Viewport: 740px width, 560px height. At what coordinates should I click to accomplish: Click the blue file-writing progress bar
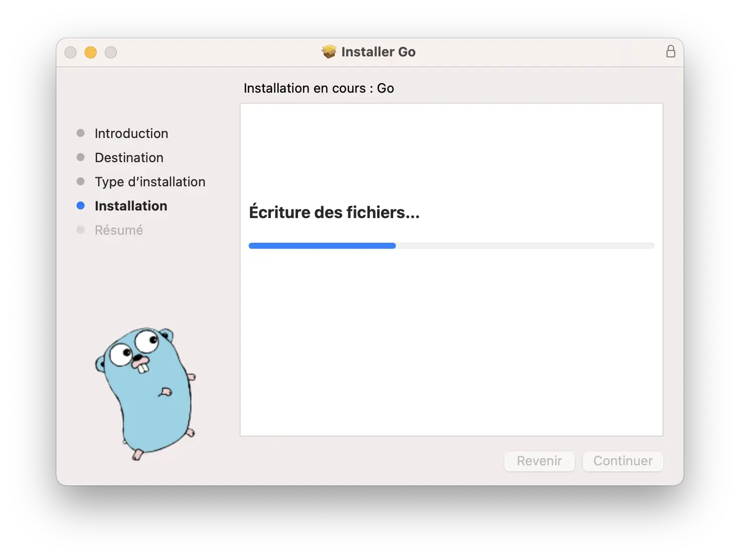click(452, 246)
